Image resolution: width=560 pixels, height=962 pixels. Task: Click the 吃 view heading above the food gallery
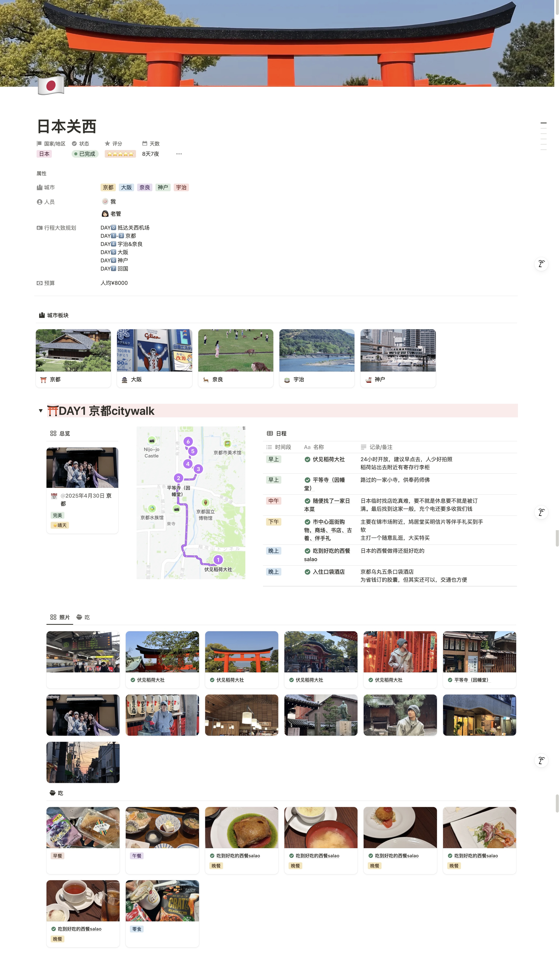pyautogui.click(x=56, y=793)
